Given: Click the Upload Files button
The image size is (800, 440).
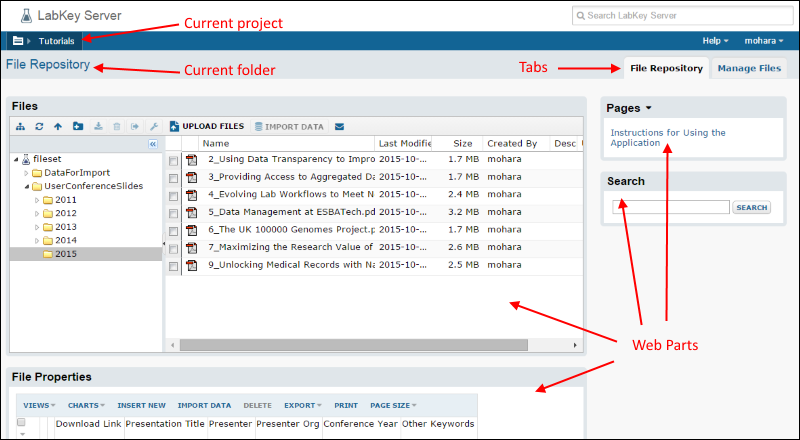Looking at the screenshot, I should tap(207, 126).
